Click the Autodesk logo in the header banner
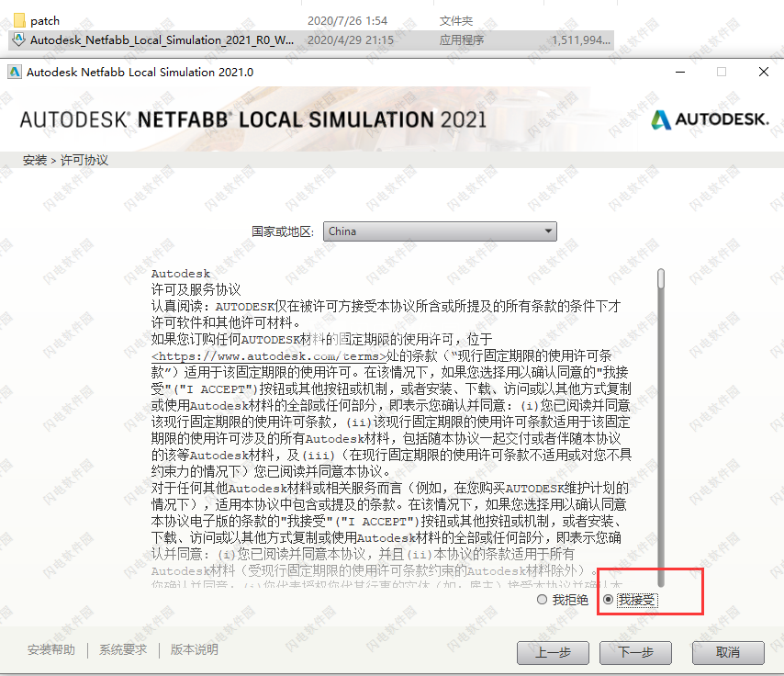This screenshot has height=676, width=784. [x=710, y=119]
